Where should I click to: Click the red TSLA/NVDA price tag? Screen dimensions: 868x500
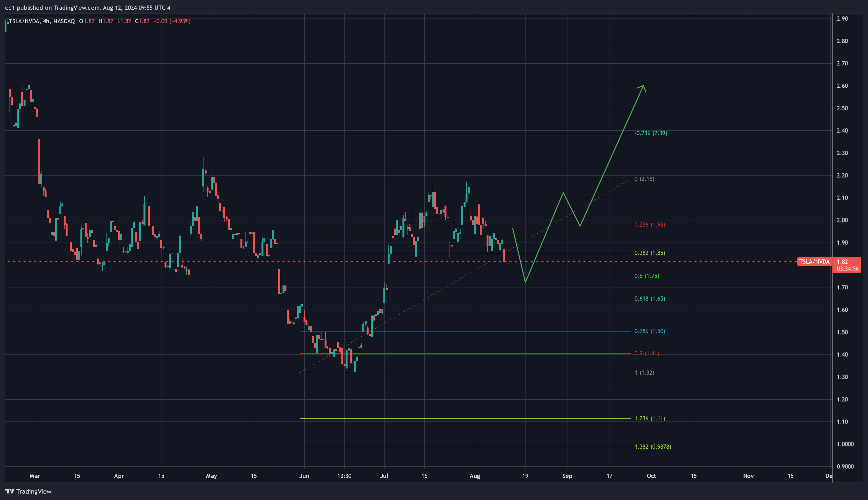pyautogui.click(x=814, y=262)
